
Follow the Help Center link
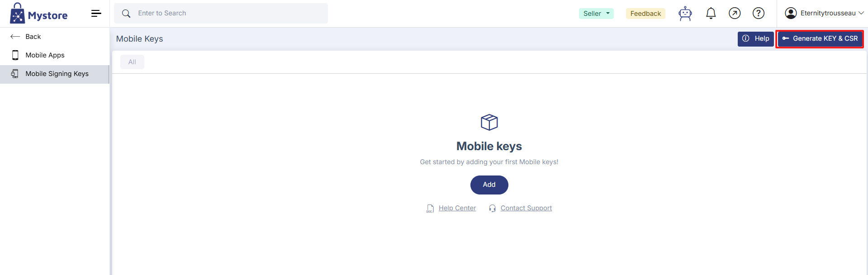pos(457,208)
